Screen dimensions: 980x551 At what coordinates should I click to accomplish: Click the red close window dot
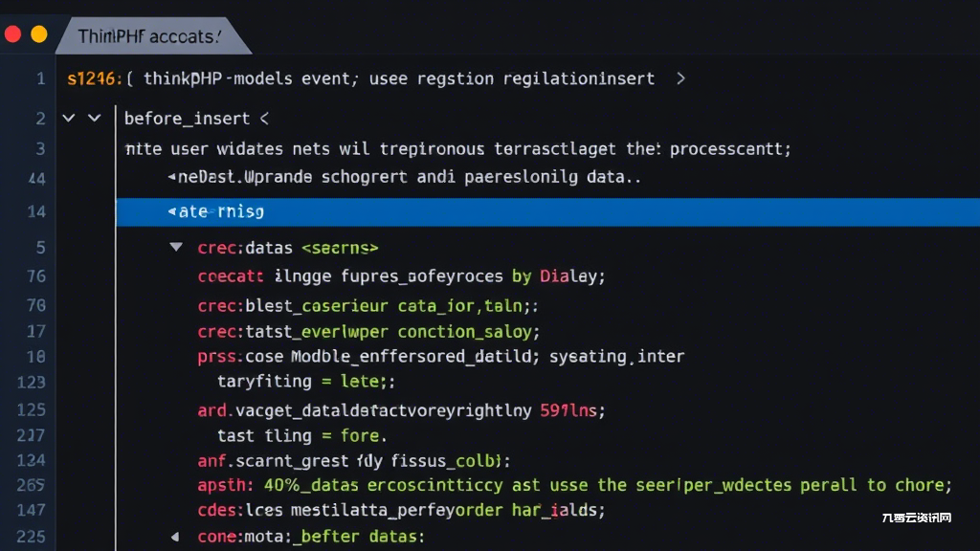(13, 34)
